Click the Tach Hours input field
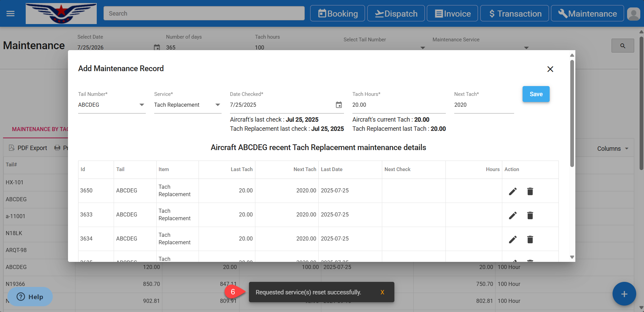 [x=398, y=105]
